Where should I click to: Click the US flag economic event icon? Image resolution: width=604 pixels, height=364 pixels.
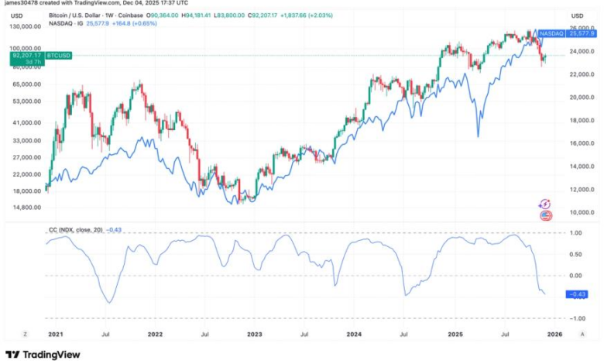[545, 215]
